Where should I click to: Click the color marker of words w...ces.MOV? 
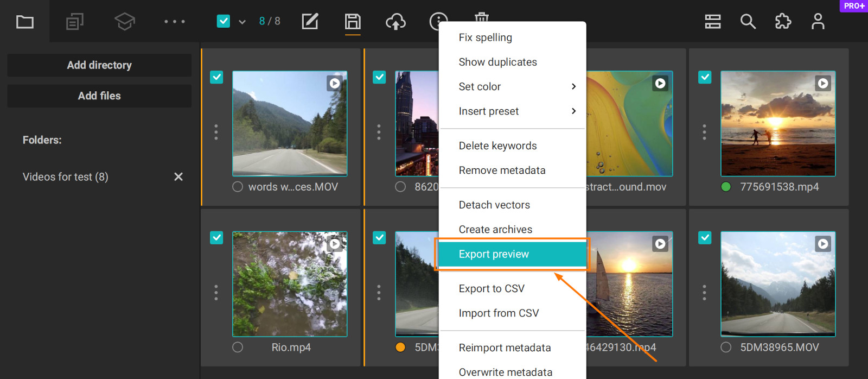[238, 187]
